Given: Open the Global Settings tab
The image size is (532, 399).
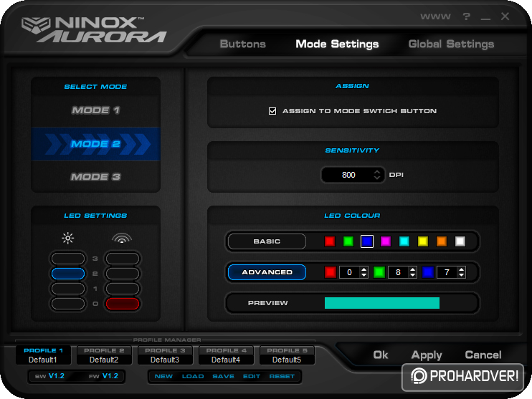Looking at the screenshot, I should 451,44.
